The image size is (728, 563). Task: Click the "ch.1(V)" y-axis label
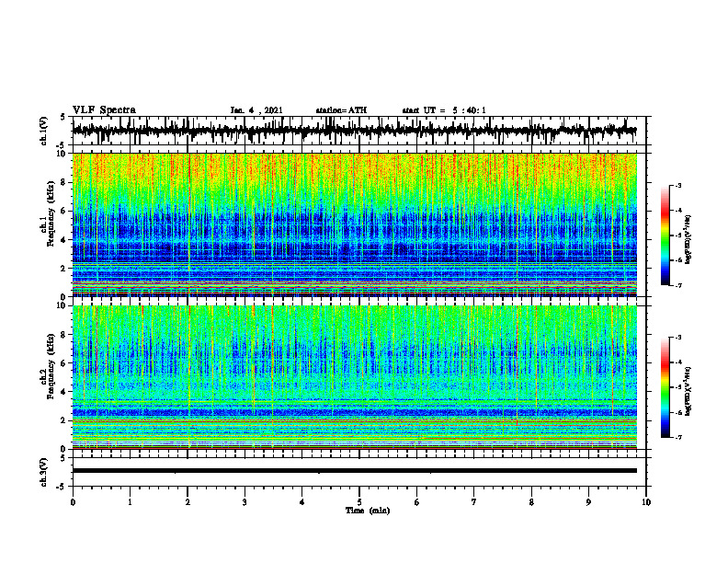tap(43, 131)
